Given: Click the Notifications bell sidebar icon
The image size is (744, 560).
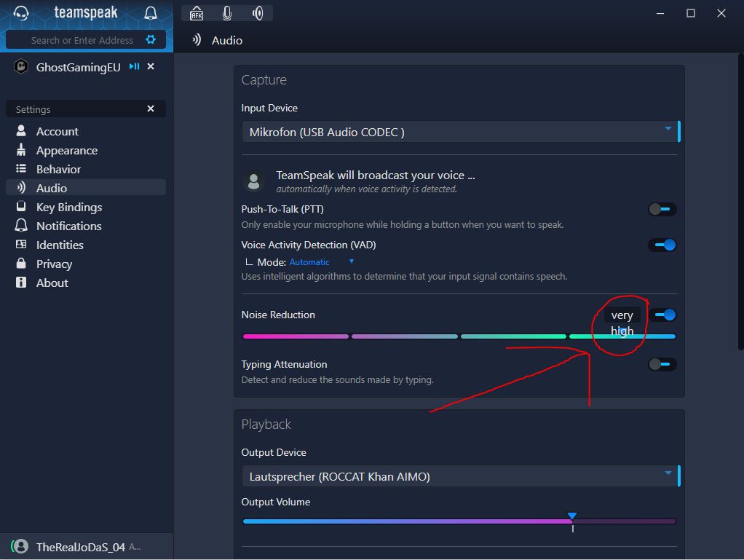Looking at the screenshot, I should point(21,226).
